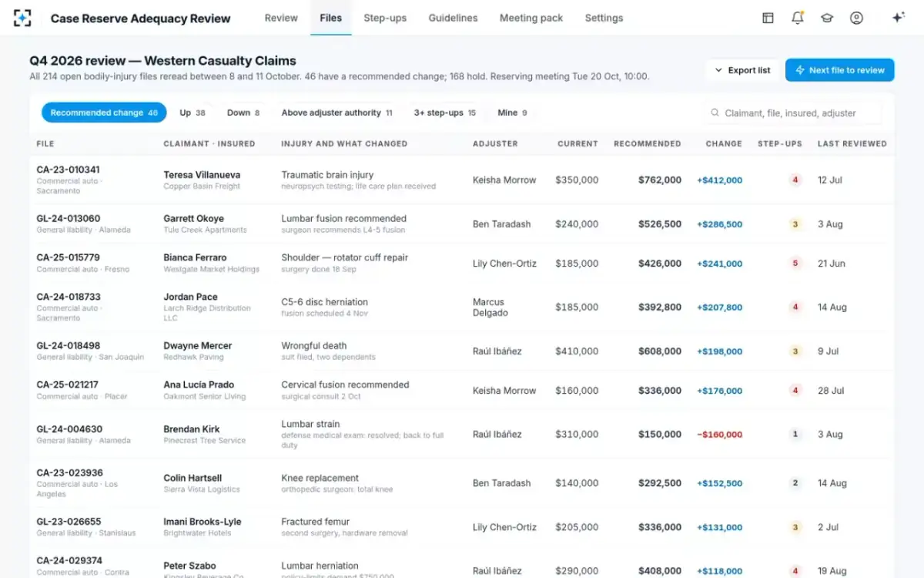Click the RECOMMENDED column header
This screenshot has height=578, width=924.
(648, 143)
